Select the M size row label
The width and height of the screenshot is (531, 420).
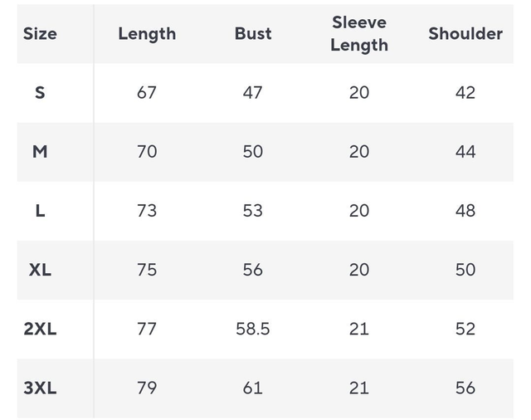[x=40, y=152]
